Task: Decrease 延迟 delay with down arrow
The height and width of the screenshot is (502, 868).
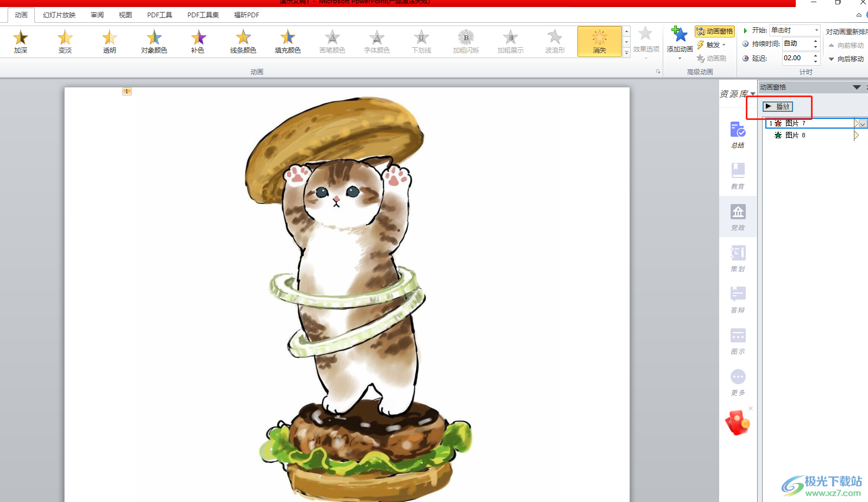Action: (x=815, y=61)
